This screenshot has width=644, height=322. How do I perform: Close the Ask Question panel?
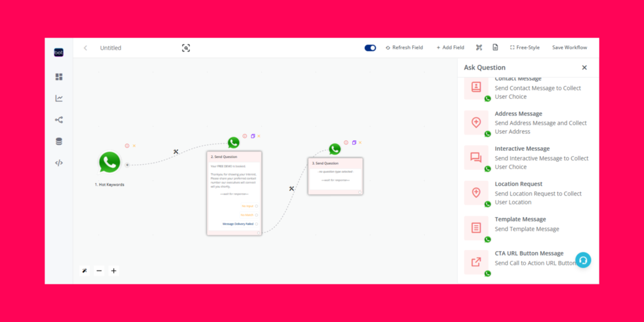tap(584, 67)
